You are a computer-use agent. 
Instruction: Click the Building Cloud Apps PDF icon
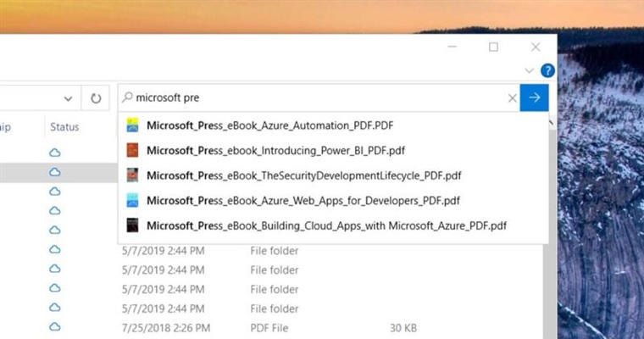(132, 225)
